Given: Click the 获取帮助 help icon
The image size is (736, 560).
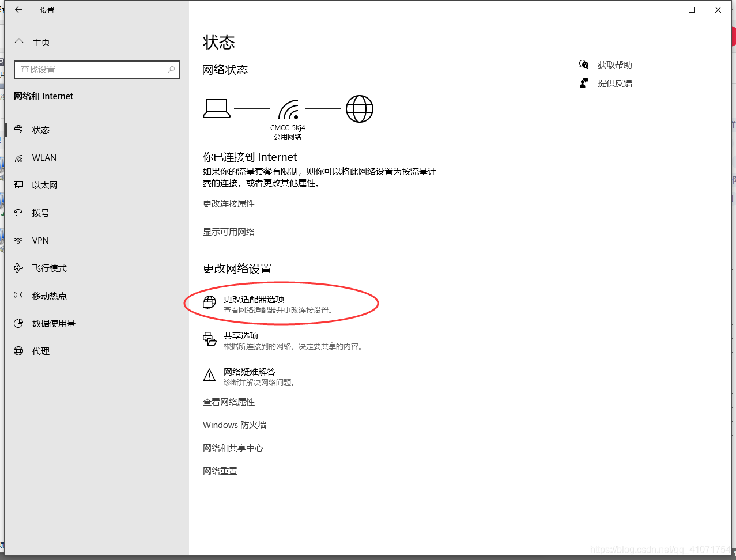Looking at the screenshot, I should 584,65.
